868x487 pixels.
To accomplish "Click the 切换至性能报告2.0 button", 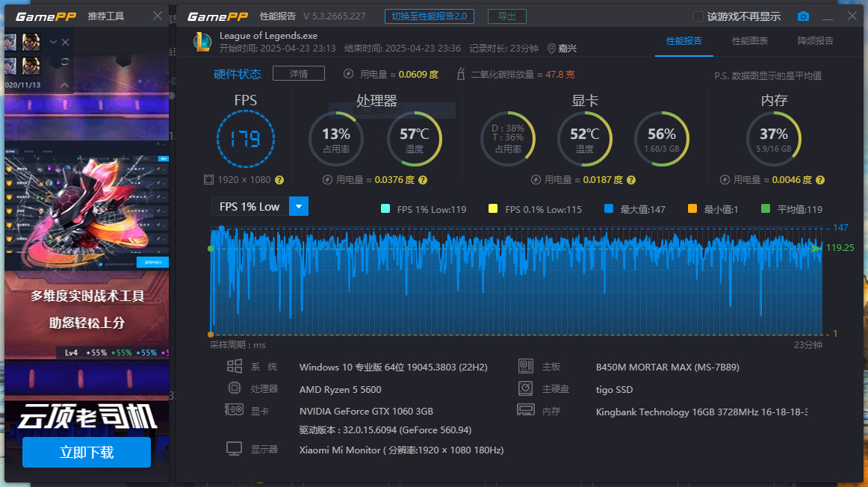I will pos(429,16).
